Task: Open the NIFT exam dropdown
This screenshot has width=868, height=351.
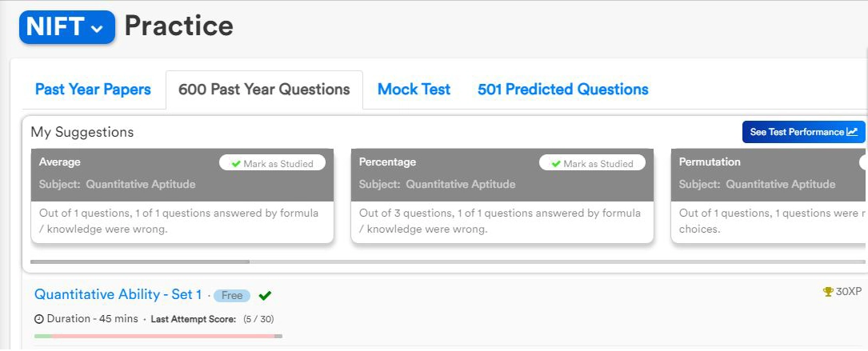Action: pyautogui.click(x=67, y=27)
